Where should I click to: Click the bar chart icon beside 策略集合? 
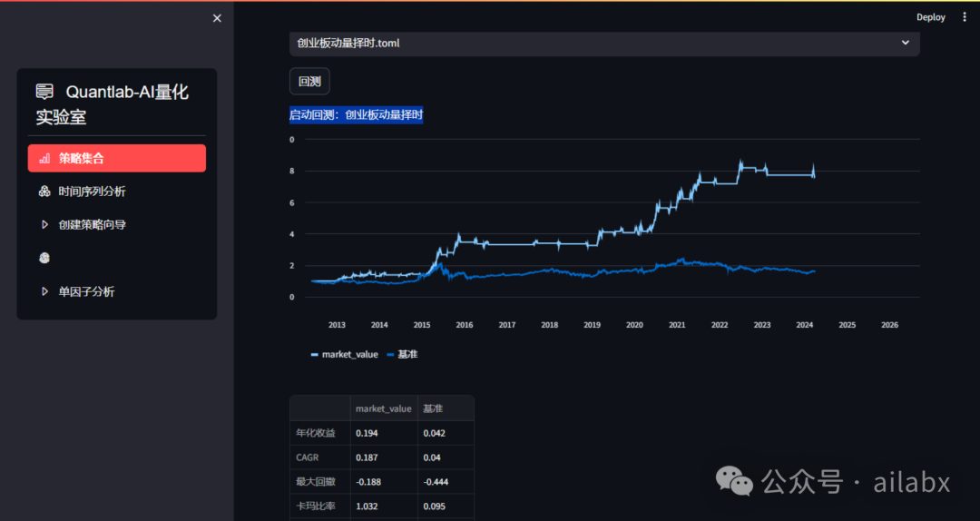click(44, 159)
